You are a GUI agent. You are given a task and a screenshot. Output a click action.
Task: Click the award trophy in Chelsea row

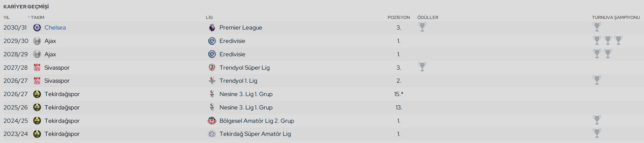point(422,27)
